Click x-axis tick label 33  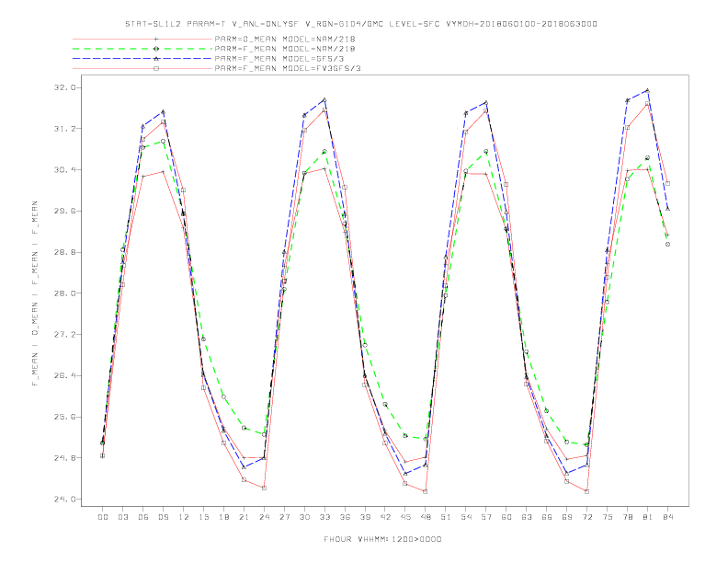click(x=324, y=517)
